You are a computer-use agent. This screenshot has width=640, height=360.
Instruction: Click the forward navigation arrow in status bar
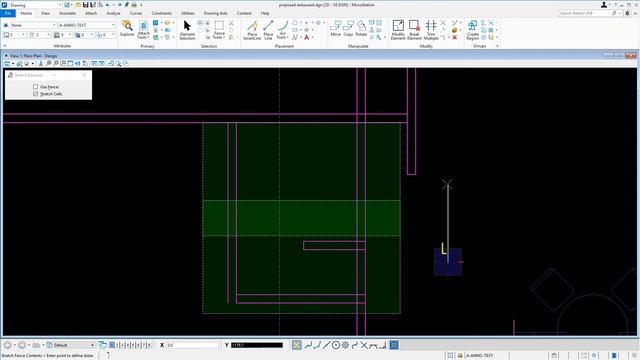[x=22, y=345]
